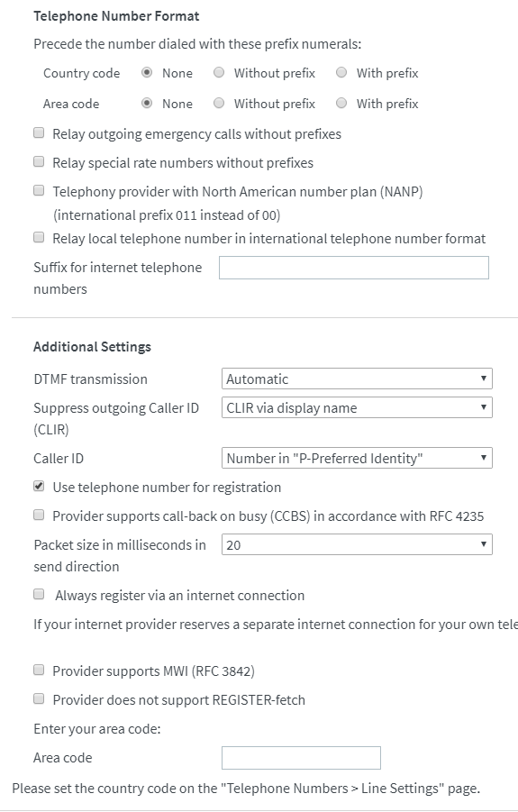The width and height of the screenshot is (518, 812).
Task: Check relay special rate numbers without prefixes
Action: click(39, 161)
